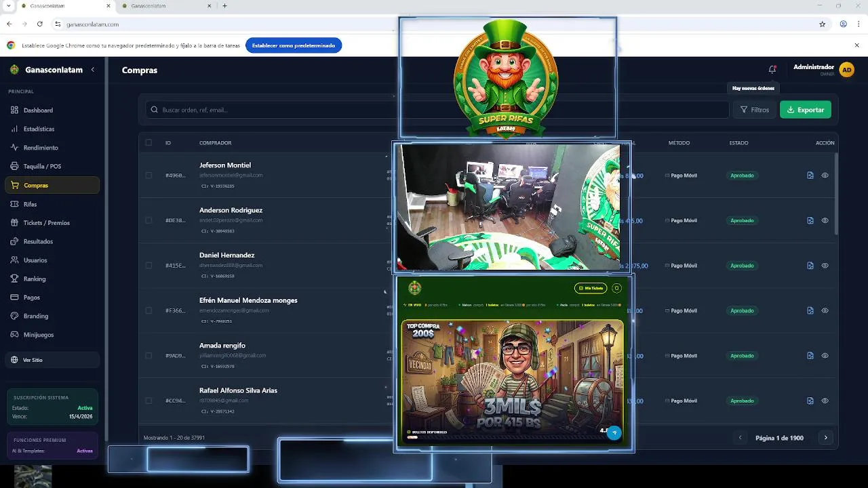Open a new browser tab
Viewport: 868px width, 488px height.
[224, 6]
